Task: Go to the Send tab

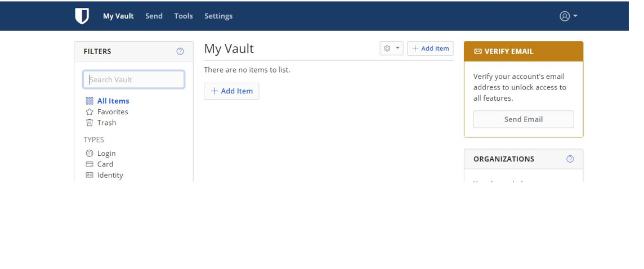Action: pyautogui.click(x=154, y=16)
